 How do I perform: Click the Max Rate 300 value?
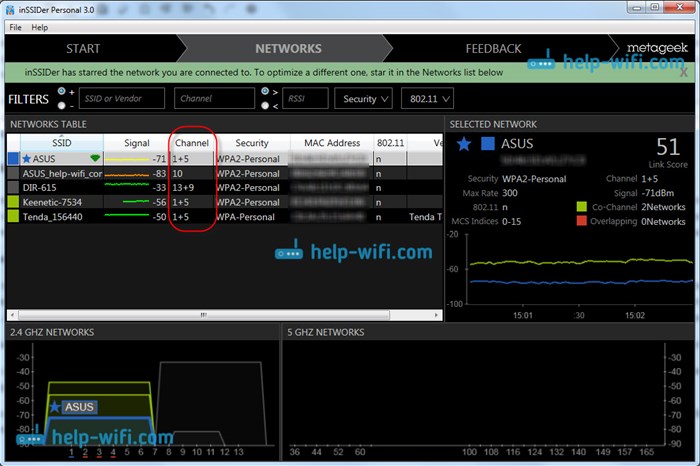click(x=510, y=193)
